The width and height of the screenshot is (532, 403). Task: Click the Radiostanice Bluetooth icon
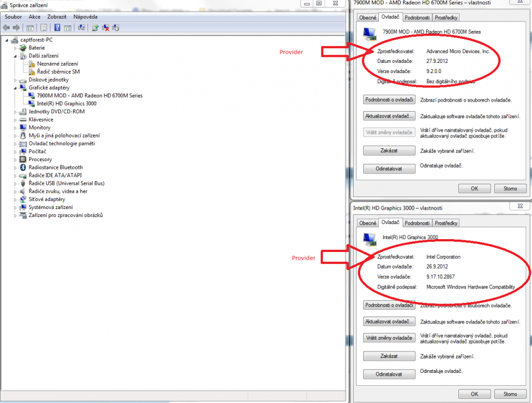(x=23, y=168)
